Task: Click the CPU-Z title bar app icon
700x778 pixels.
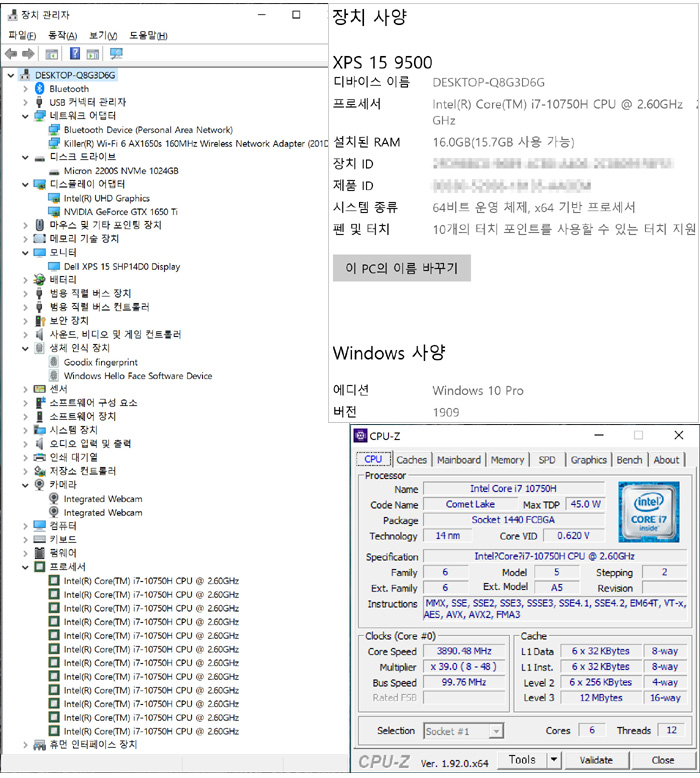Action: (360, 436)
